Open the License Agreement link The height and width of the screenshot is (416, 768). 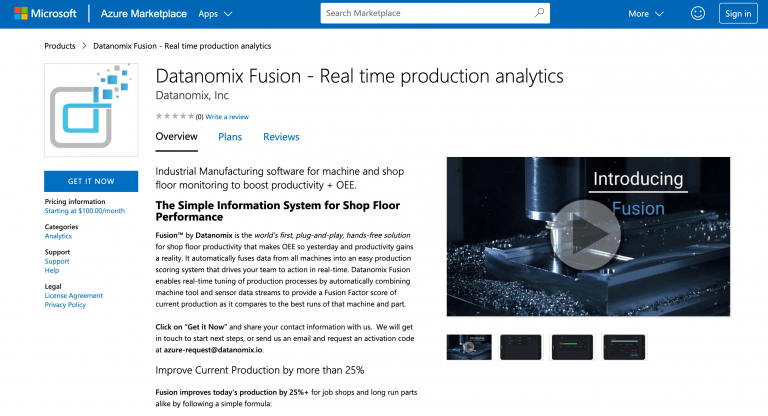click(73, 295)
